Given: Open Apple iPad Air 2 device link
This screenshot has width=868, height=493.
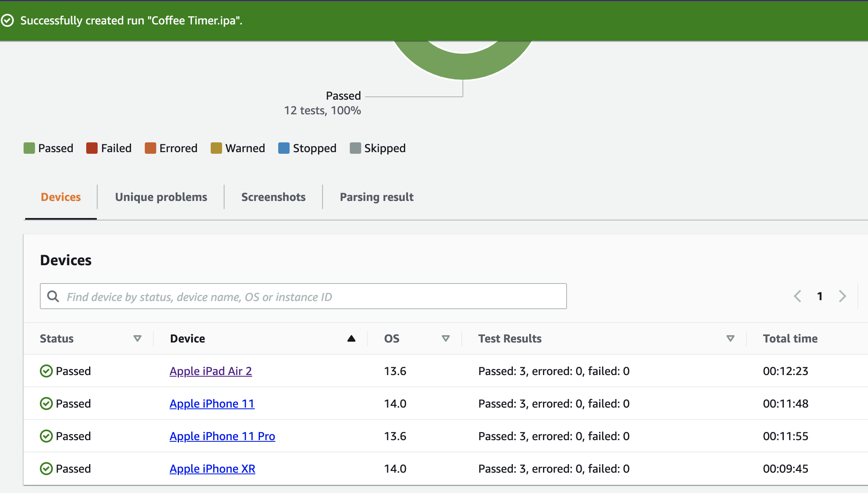Looking at the screenshot, I should click(211, 371).
